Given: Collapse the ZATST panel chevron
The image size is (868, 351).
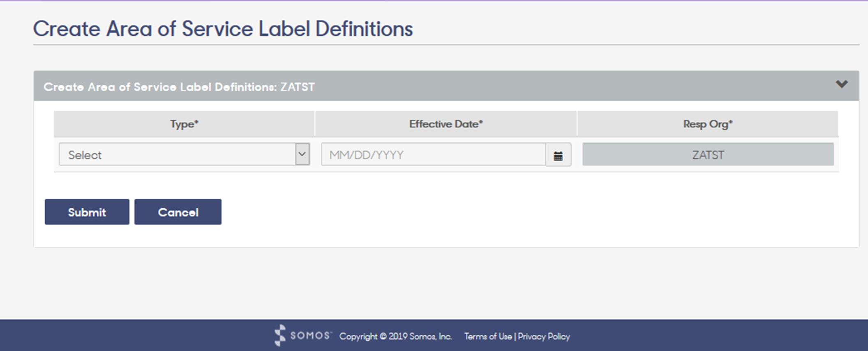Looking at the screenshot, I should tap(841, 84).
